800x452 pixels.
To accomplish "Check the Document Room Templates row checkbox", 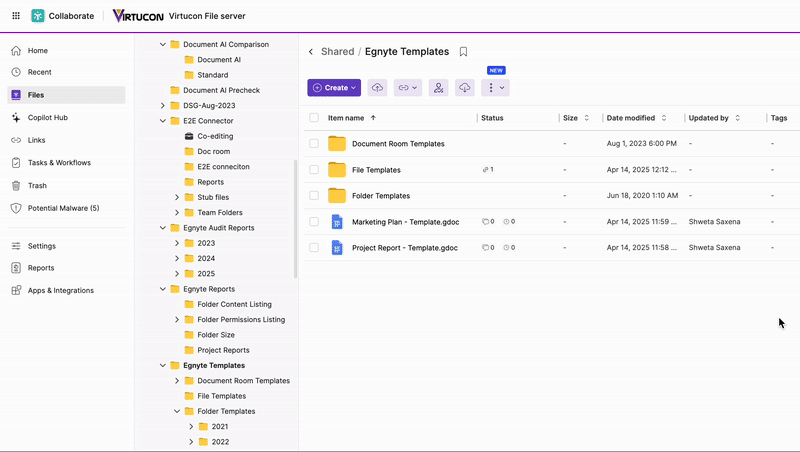I will click(314, 143).
